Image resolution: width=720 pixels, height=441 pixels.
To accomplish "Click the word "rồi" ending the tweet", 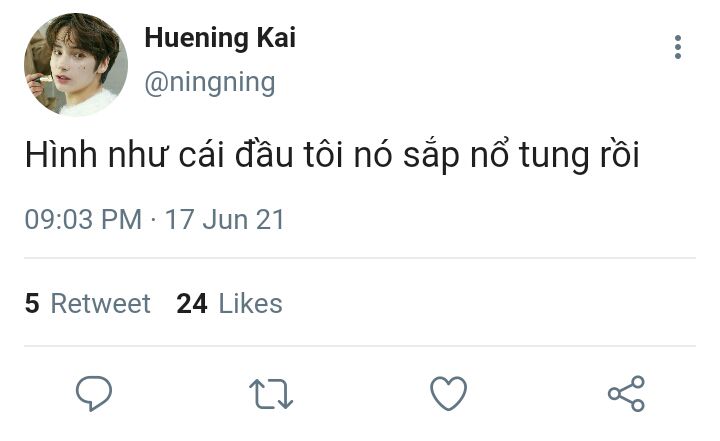I will pos(615,159).
